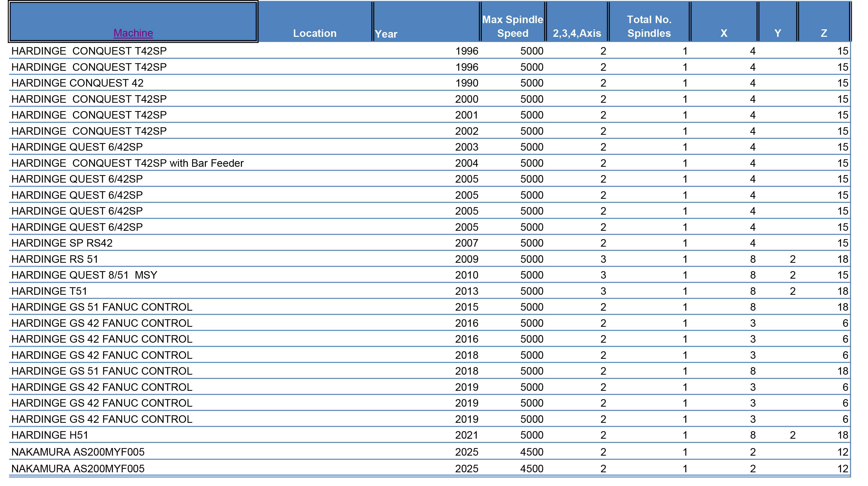868x486 pixels.
Task: Click the HARDINGE SP RS42 cell
Action: click(62, 243)
